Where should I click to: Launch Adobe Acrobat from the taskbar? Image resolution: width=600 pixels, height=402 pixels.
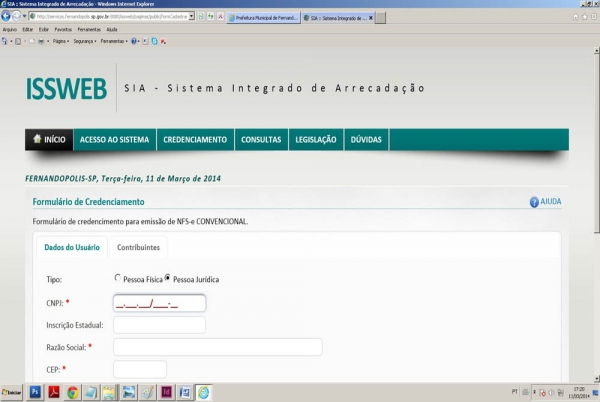click(x=54, y=392)
